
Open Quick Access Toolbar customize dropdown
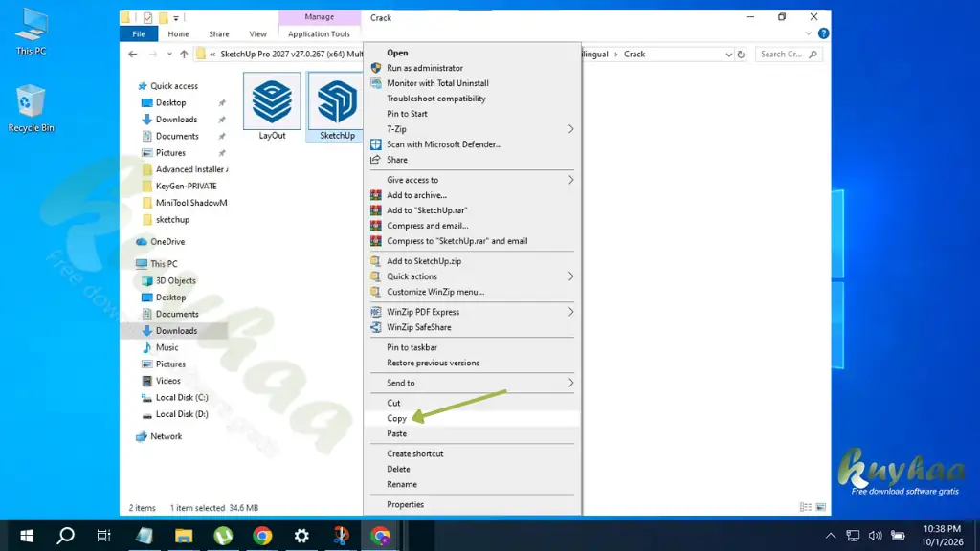click(x=176, y=18)
